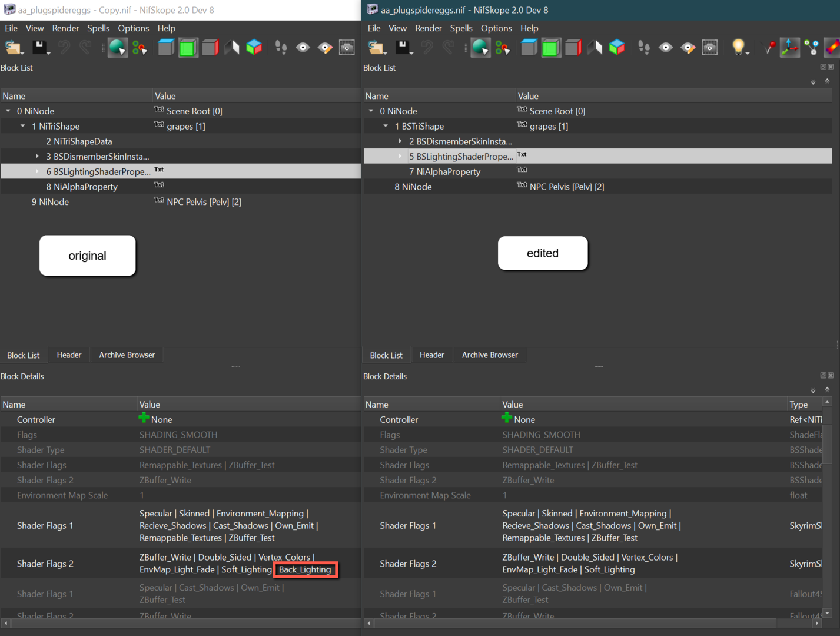The height and width of the screenshot is (636, 840).
Task: Click Perspective colored cube in aa_plugspidereggs.nif window
Action: [x=617, y=47]
